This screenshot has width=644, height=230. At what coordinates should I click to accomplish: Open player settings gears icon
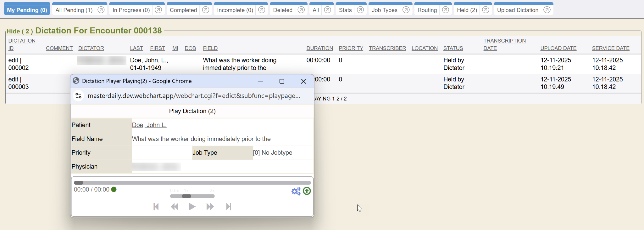(x=296, y=191)
